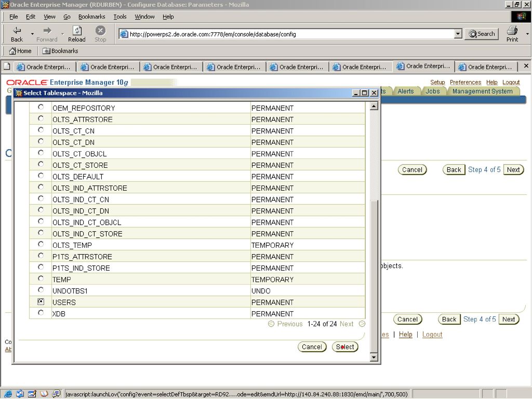
Task: Choose the OLTS_DEFAULT radio button
Action: pos(41,176)
